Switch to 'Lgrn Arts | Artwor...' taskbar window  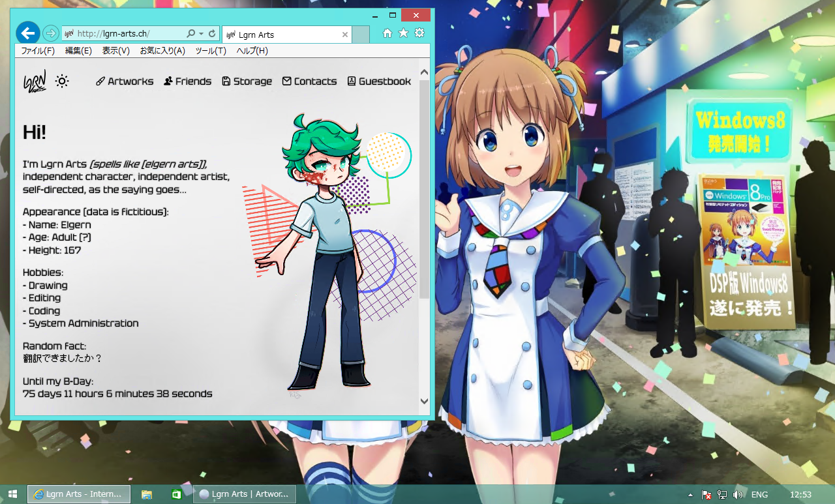pos(245,494)
